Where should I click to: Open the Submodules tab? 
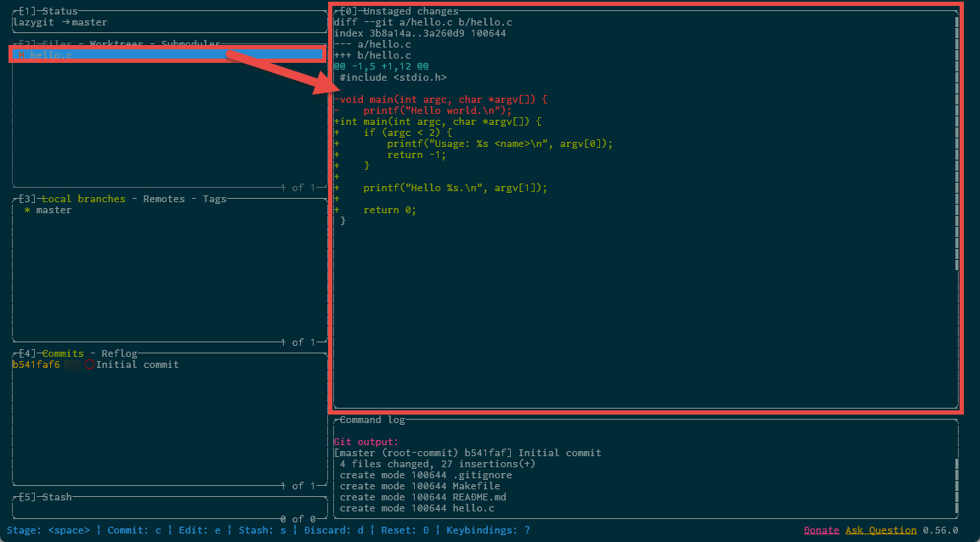click(190, 43)
